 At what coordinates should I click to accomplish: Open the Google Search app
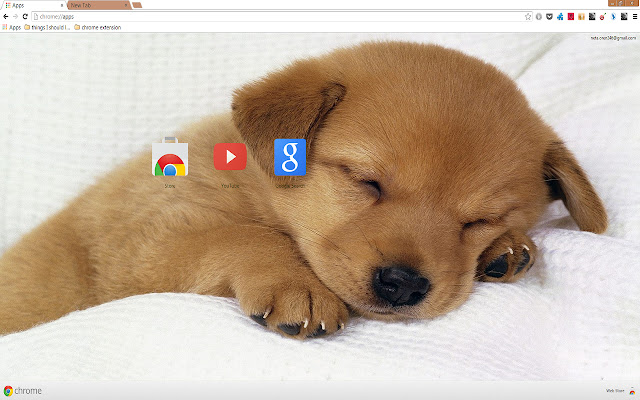click(x=290, y=157)
